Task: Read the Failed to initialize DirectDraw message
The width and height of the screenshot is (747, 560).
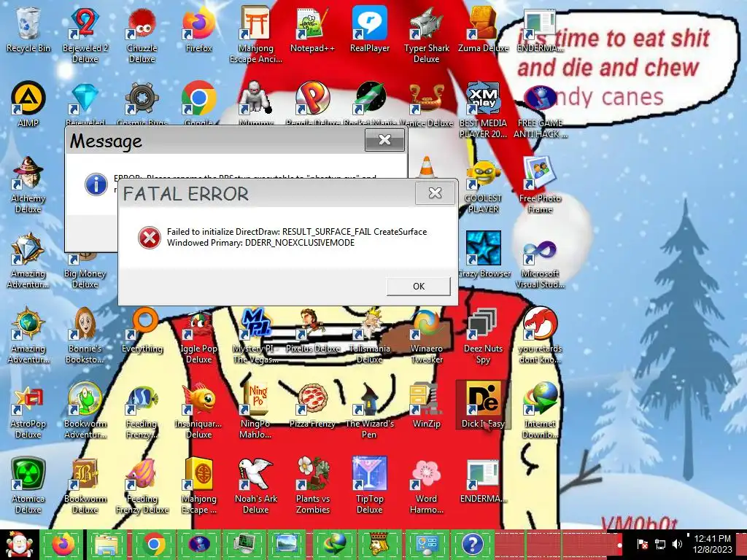Action: [297, 237]
